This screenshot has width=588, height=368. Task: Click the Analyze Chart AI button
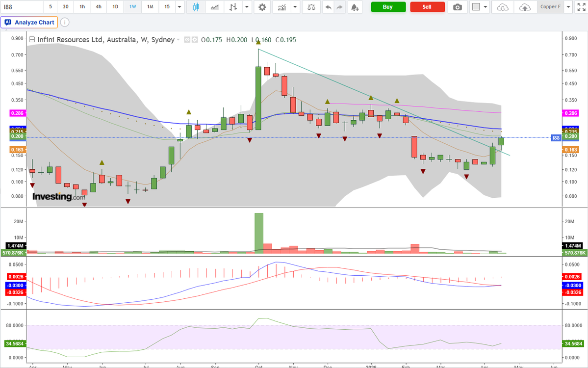click(x=29, y=23)
